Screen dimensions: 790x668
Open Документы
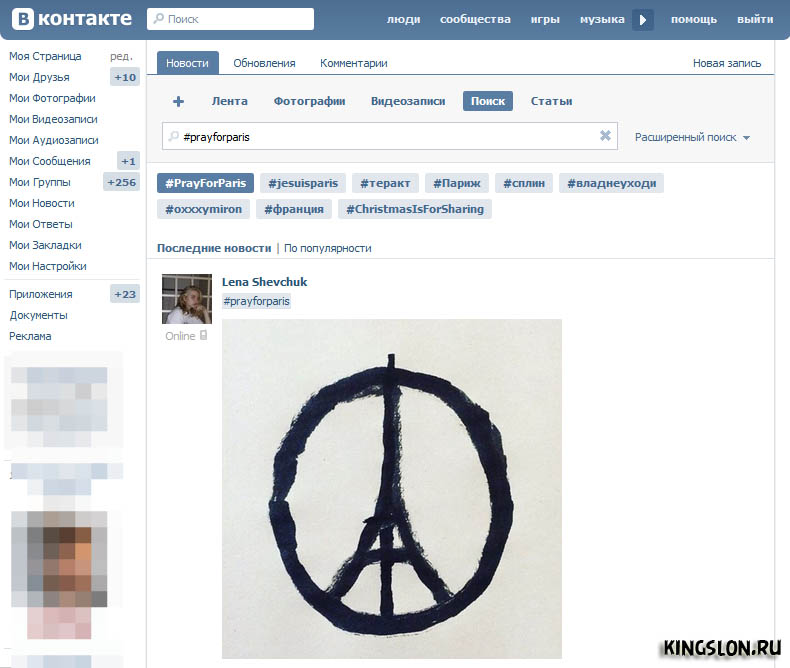38,315
